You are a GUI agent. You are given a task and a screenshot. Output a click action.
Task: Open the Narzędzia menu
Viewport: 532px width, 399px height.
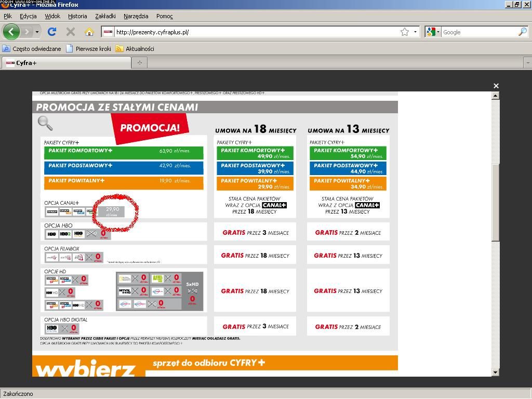click(136, 16)
